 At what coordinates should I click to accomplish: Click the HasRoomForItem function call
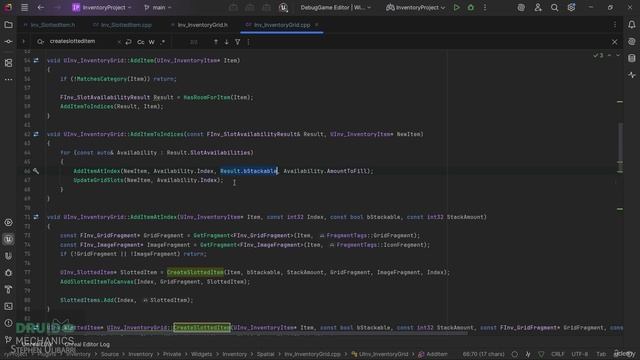click(x=207, y=97)
